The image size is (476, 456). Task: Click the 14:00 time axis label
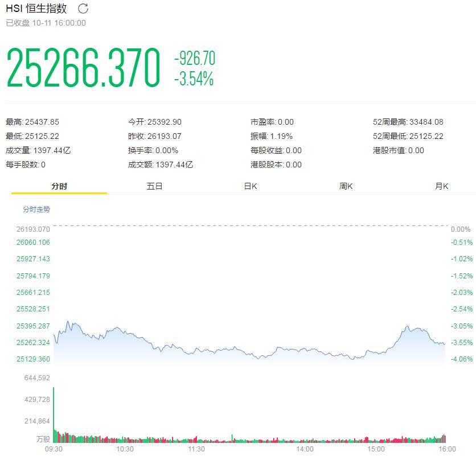(x=303, y=449)
